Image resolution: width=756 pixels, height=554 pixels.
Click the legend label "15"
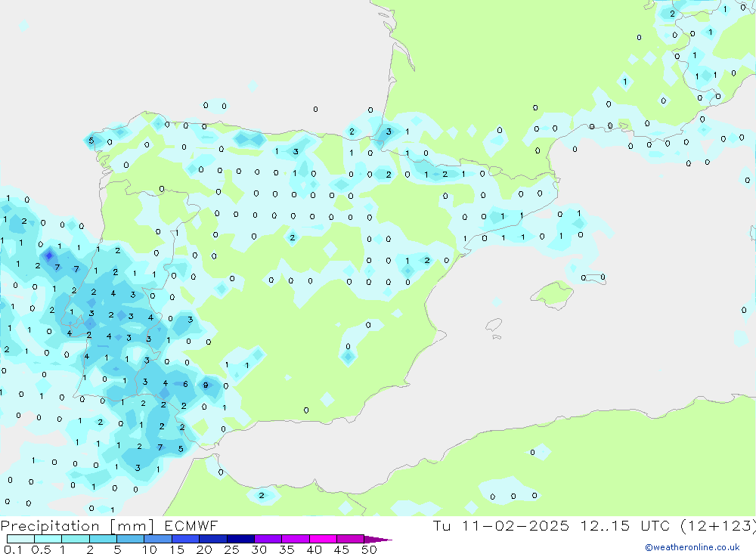[177, 549]
